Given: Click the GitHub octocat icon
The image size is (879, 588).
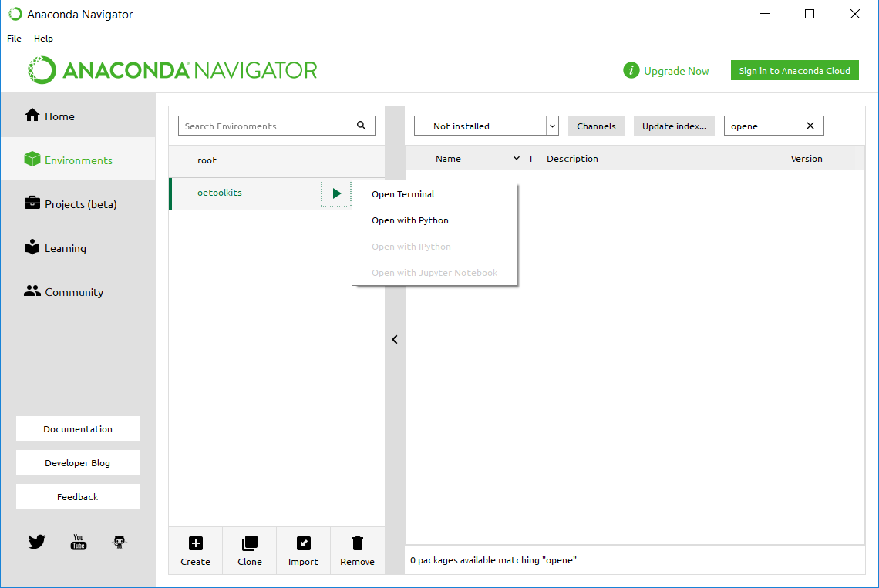Looking at the screenshot, I should [120, 542].
